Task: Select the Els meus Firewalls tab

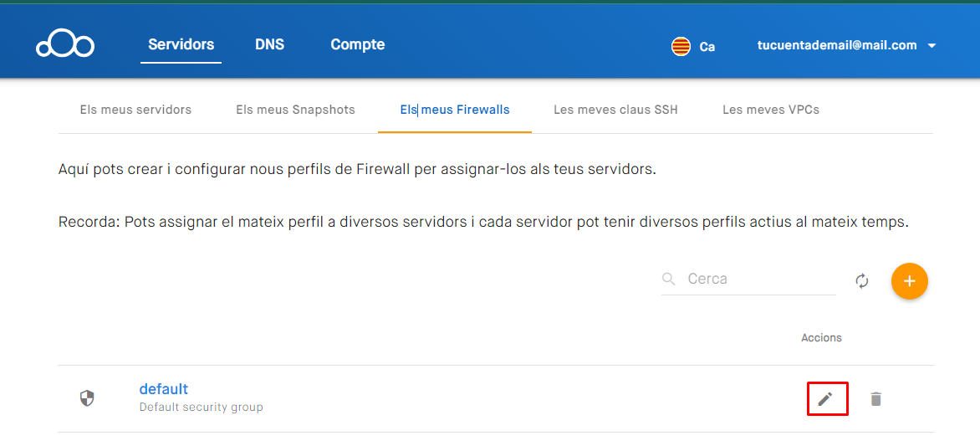Action: [x=454, y=110]
